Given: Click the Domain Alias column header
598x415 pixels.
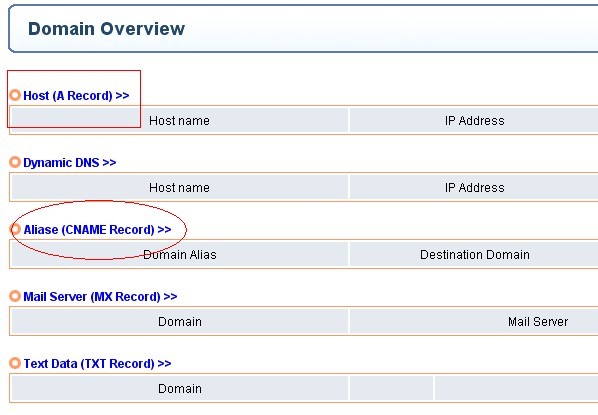Looking at the screenshot, I should (x=179, y=254).
